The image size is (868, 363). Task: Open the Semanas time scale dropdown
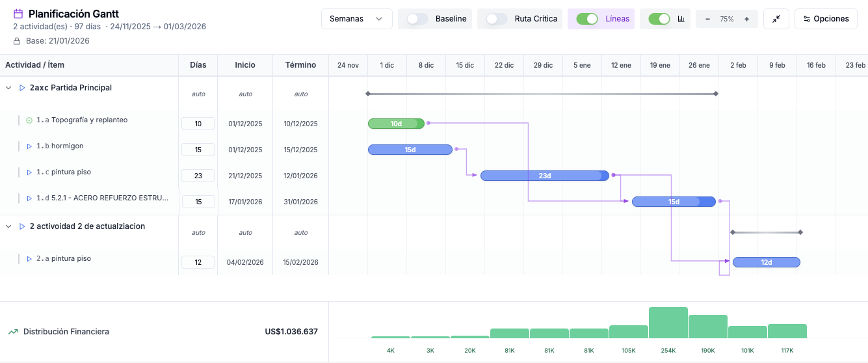click(356, 19)
